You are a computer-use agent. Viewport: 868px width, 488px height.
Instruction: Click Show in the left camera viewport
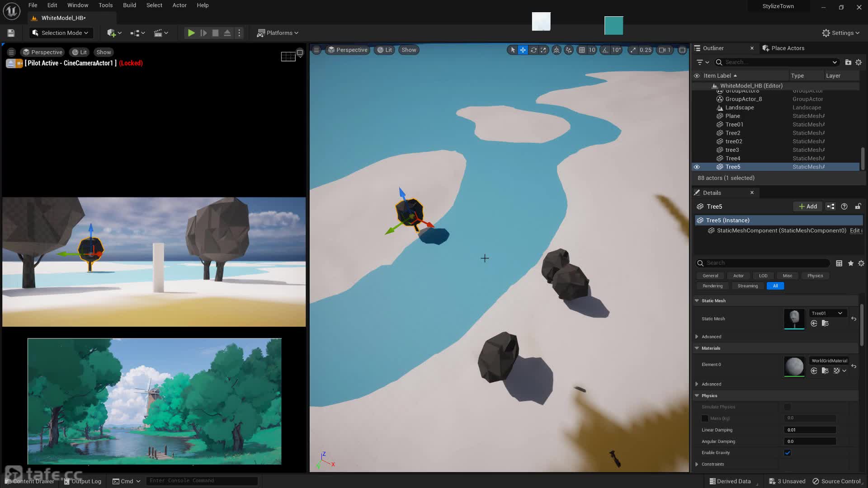(104, 52)
